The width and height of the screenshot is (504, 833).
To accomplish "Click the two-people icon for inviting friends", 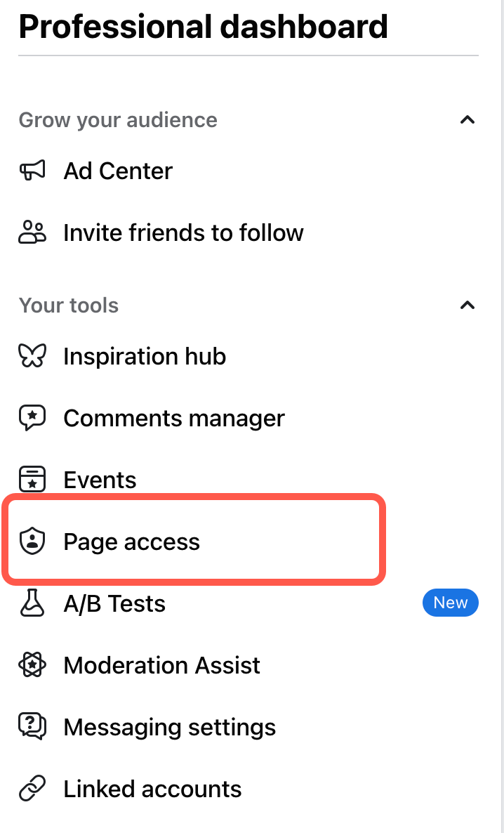I will [x=32, y=232].
